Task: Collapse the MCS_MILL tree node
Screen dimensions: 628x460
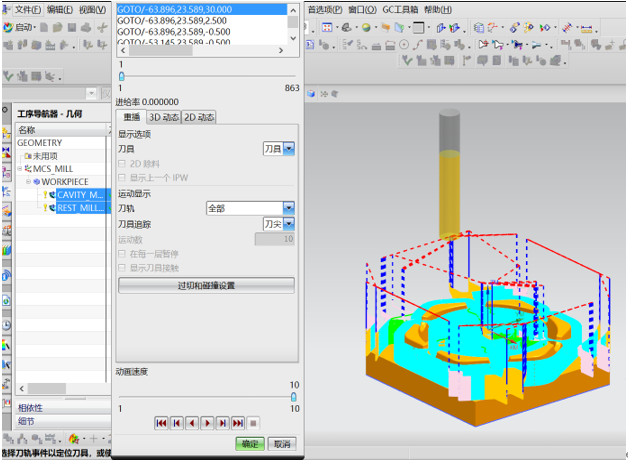Action: click(x=20, y=169)
